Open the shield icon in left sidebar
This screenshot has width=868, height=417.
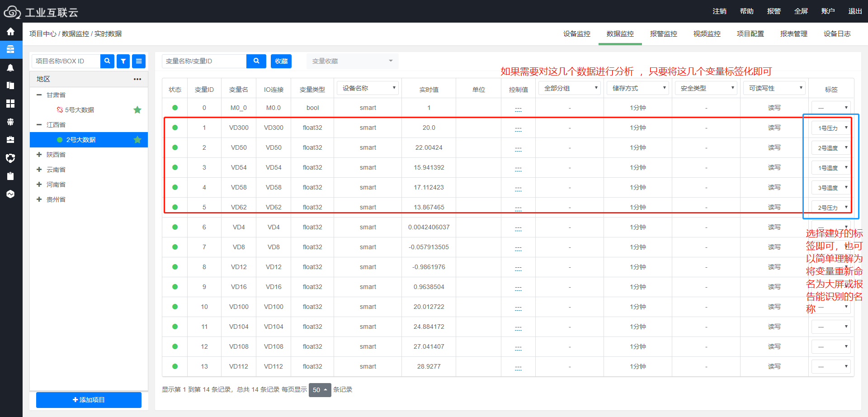pyautogui.click(x=10, y=158)
